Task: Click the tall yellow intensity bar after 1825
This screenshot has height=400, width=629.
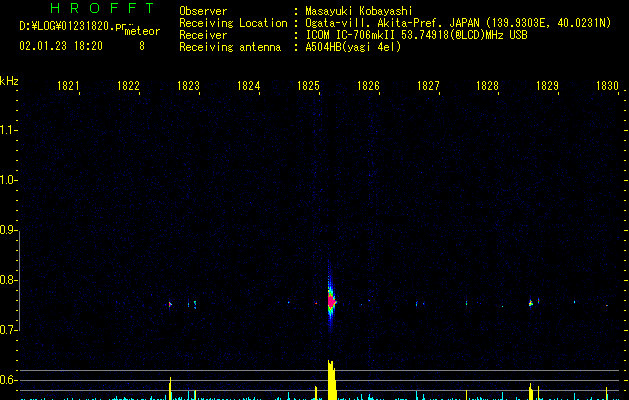Action: [x=331, y=380]
